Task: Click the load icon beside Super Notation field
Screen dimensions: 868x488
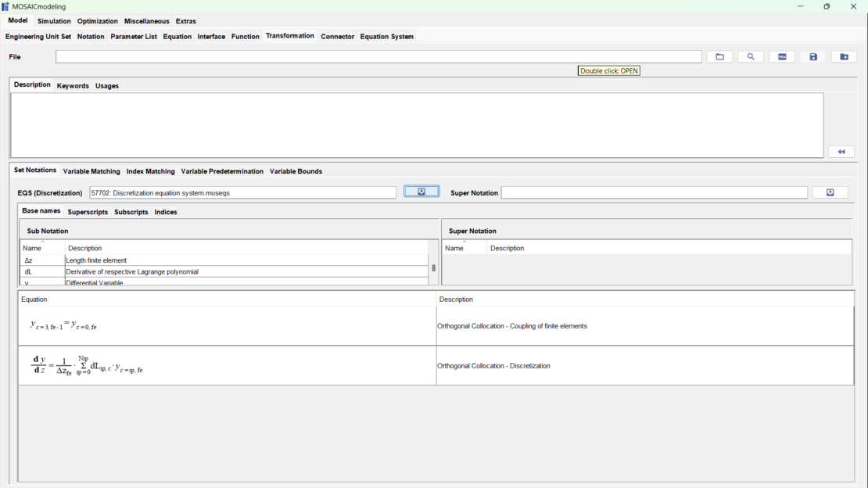Action: tap(830, 192)
